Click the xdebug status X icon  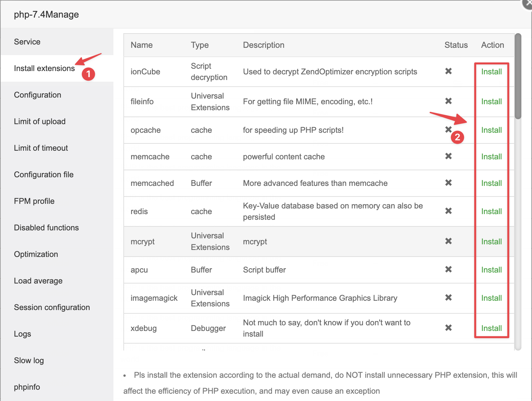point(448,328)
